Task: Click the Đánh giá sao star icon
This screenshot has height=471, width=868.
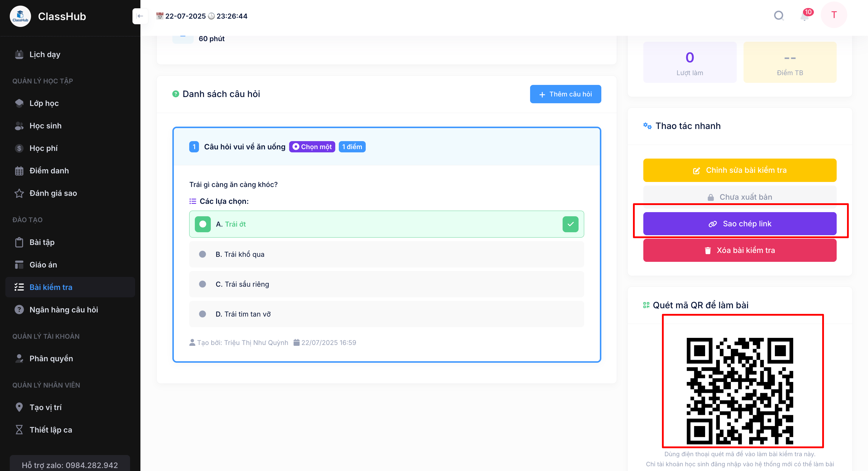Action: click(19, 193)
